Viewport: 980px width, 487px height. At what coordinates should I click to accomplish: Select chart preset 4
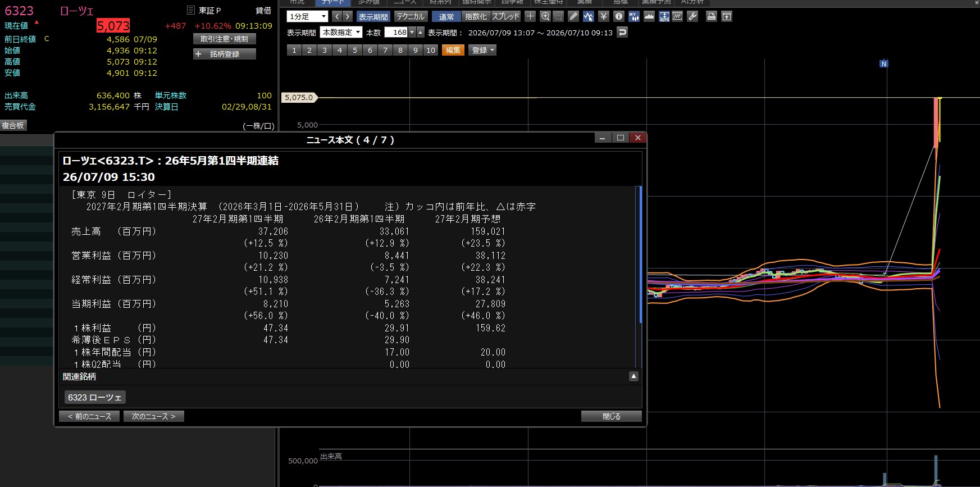pyautogui.click(x=340, y=50)
